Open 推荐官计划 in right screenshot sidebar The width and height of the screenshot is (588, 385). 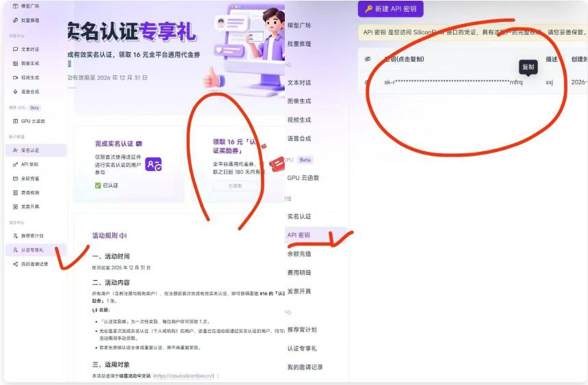click(x=302, y=330)
